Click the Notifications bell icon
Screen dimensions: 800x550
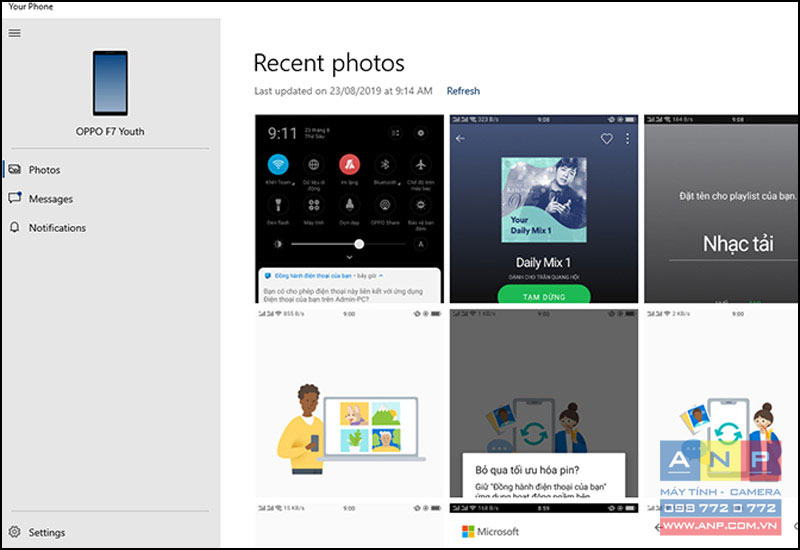pyautogui.click(x=15, y=227)
